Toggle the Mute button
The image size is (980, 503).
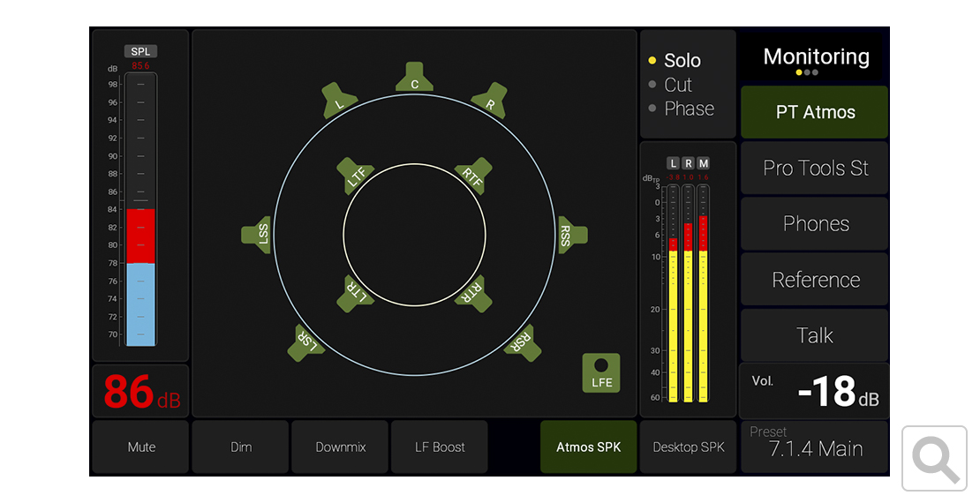tap(141, 447)
